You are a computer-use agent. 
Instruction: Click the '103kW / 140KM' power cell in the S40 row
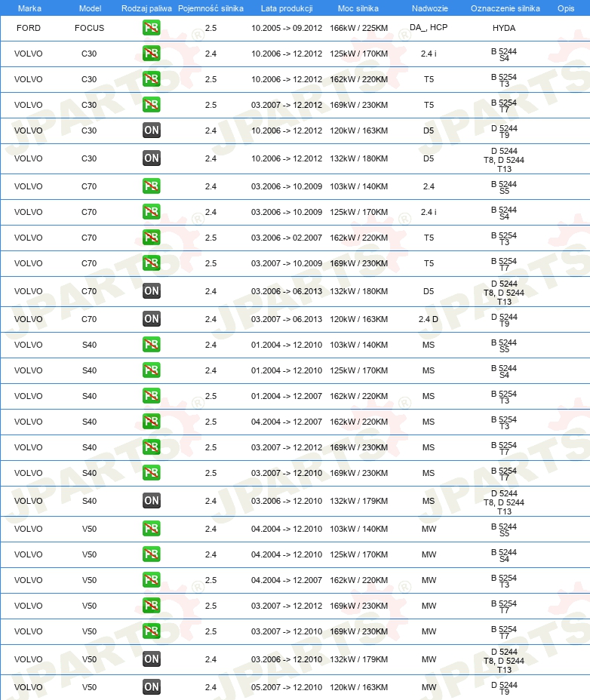358,345
